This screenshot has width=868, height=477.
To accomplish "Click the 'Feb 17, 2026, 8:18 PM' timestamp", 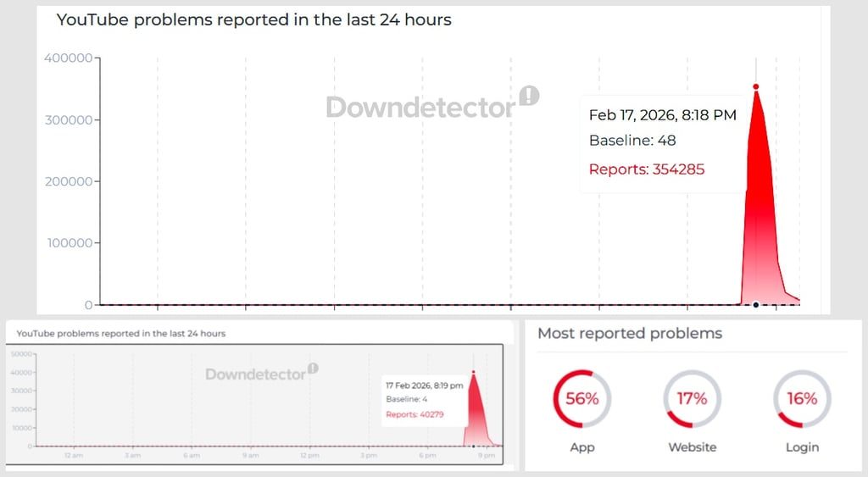I will pos(663,115).
